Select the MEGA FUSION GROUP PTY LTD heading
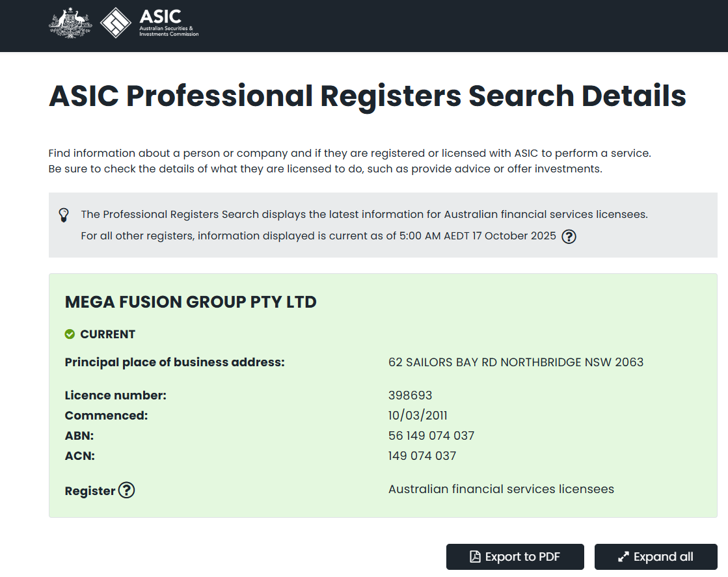The height and width of the screenshot is (577, 728). (x=191, y=302)
